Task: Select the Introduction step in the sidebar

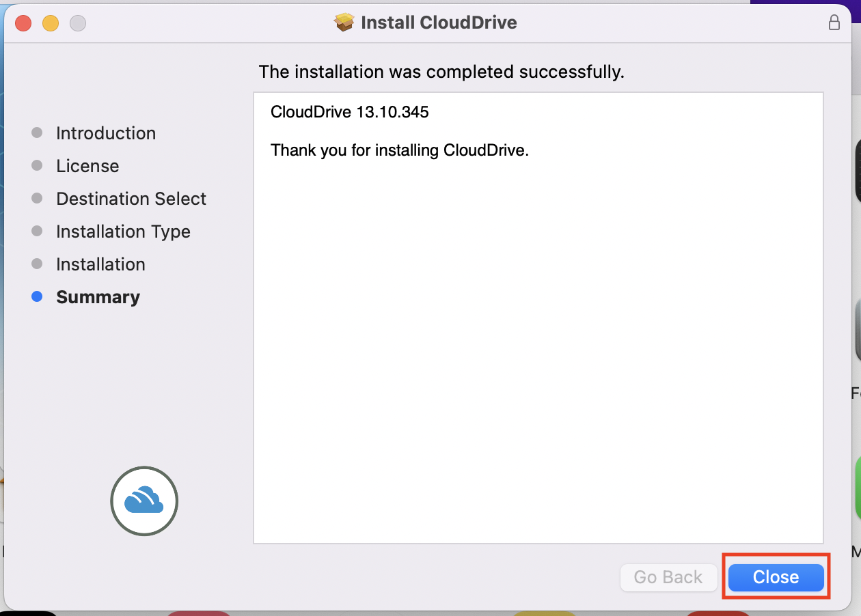Action: (x=106, y=133)
